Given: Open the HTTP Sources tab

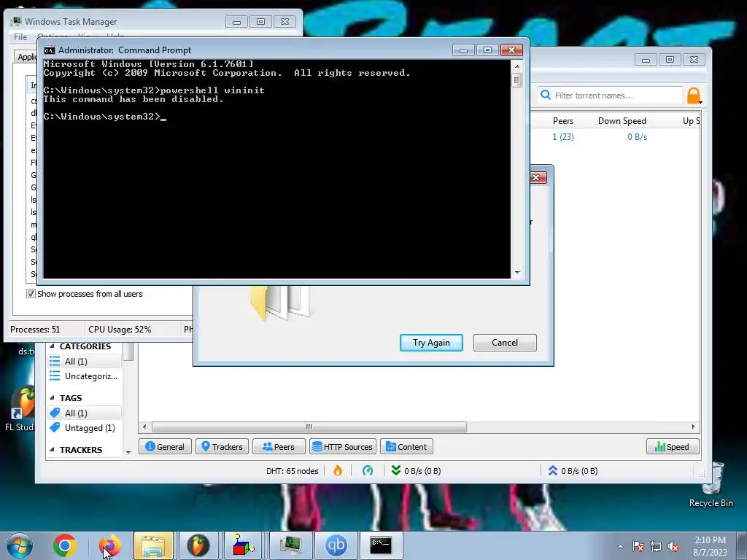Looking at the screenshot, I should click(x=343, y=447).
